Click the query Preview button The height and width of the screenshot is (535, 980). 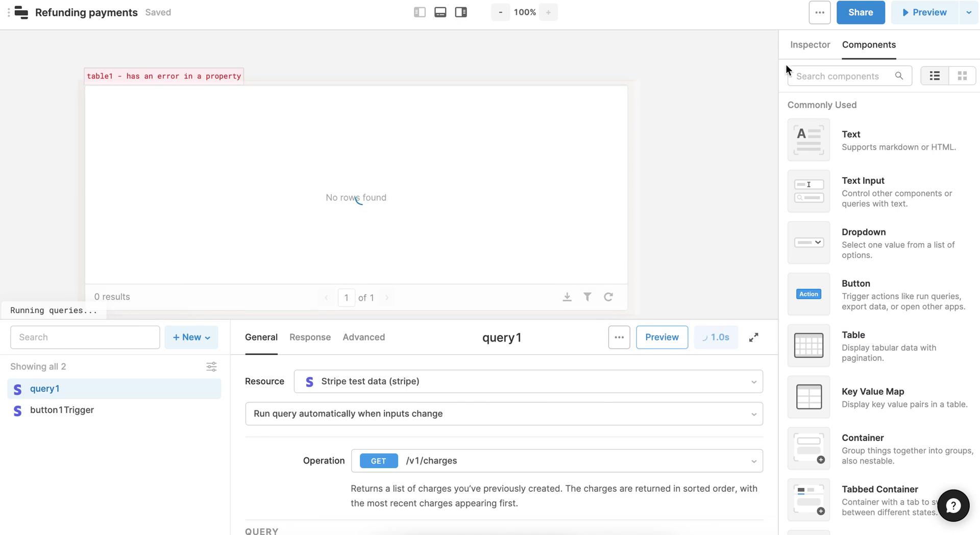click(x=662, y=337)
